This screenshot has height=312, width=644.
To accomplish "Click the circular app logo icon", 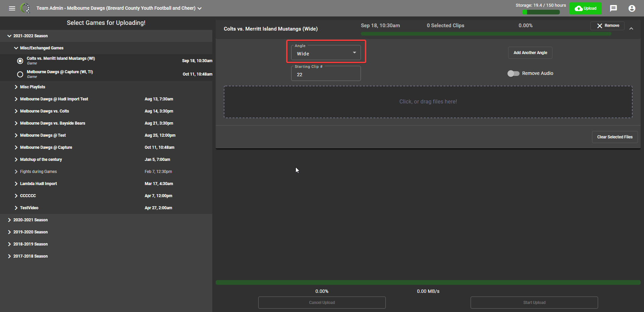I will (x=25, y=8).
